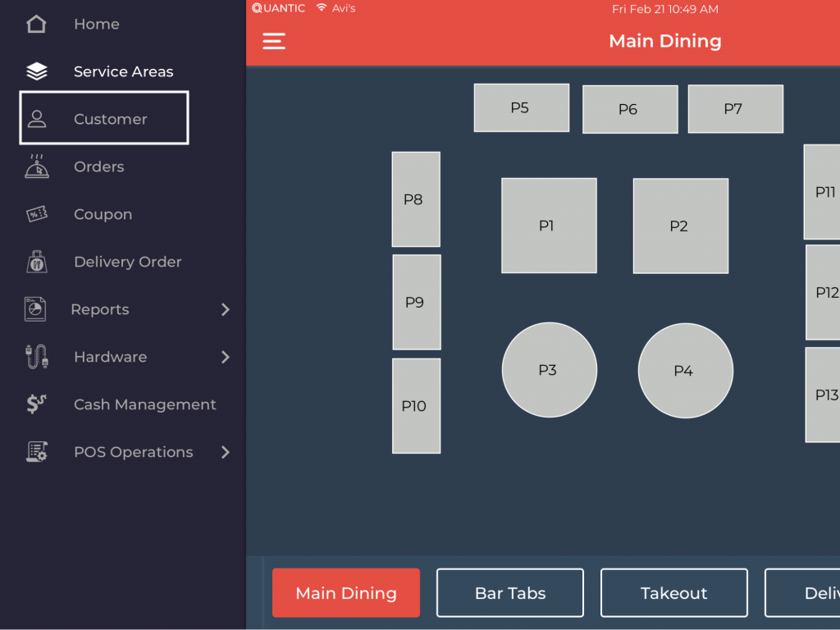Click the Customer person icon
The height and width of the screenshot is (630, 840).
click(37, 119)
